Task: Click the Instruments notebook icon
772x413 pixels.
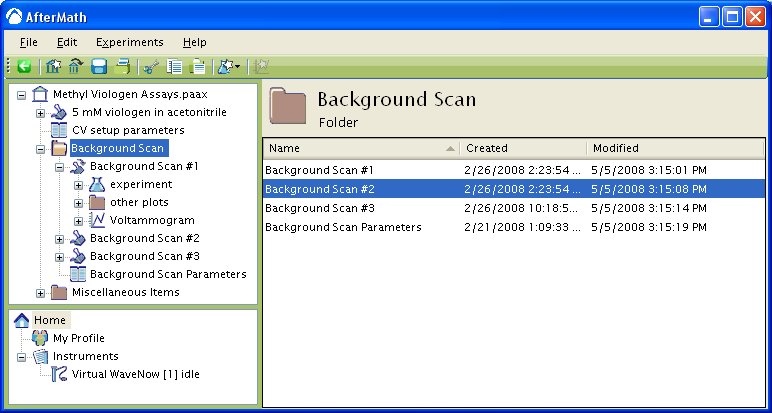Action: [40, 356]
